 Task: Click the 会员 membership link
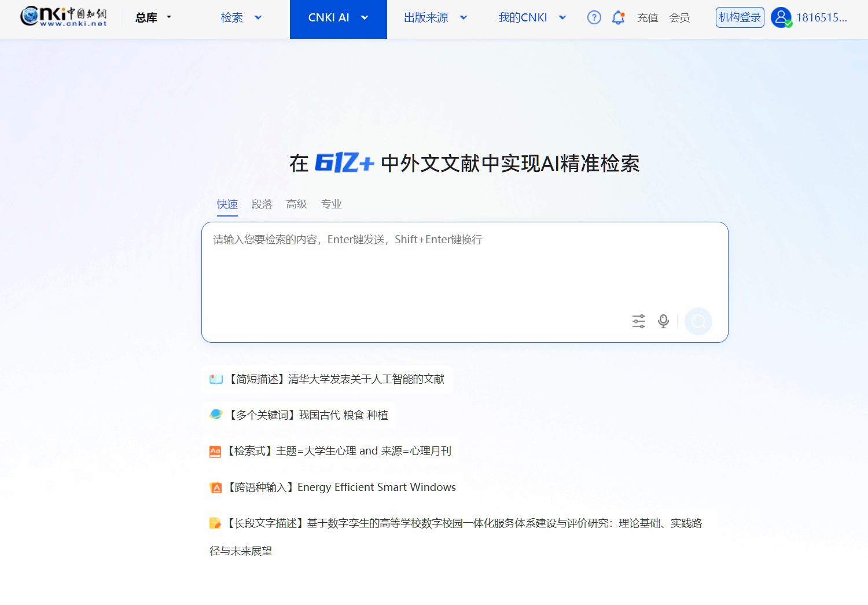[x=679, y=17]
